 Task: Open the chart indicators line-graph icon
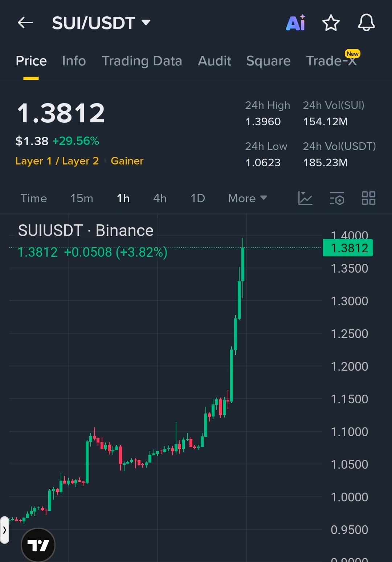pos(305,198)
